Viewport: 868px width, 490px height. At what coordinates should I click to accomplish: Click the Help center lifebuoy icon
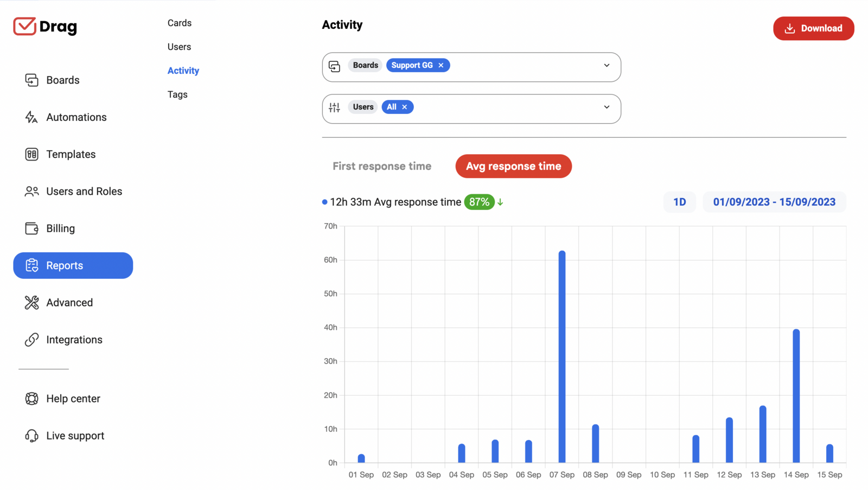(x=31, y=398)
